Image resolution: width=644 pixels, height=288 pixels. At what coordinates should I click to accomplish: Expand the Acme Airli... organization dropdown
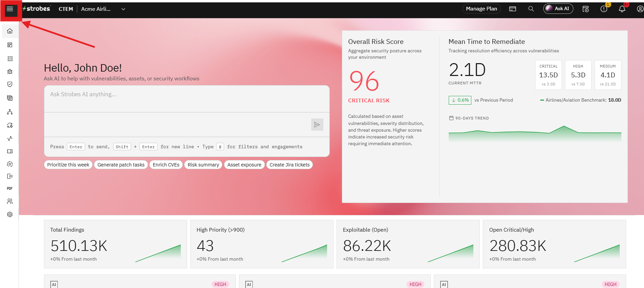coord(103,9)
